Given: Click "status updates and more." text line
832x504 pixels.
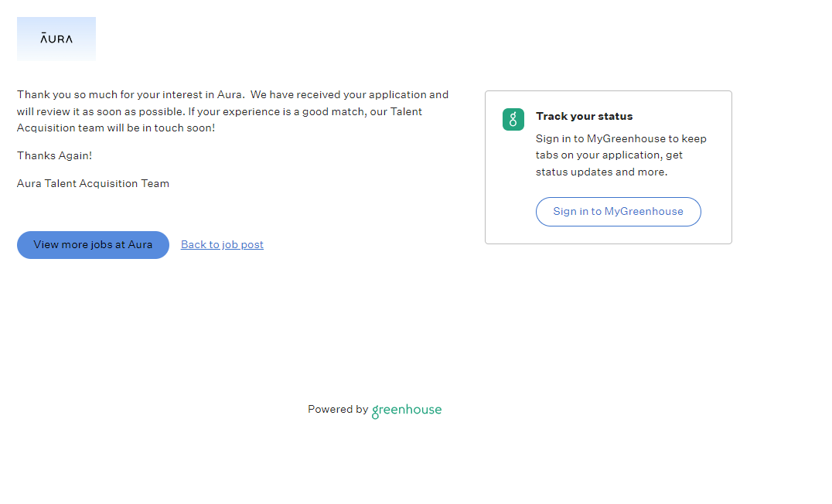Looking at the screenshot, I should (x=601, y=172).
